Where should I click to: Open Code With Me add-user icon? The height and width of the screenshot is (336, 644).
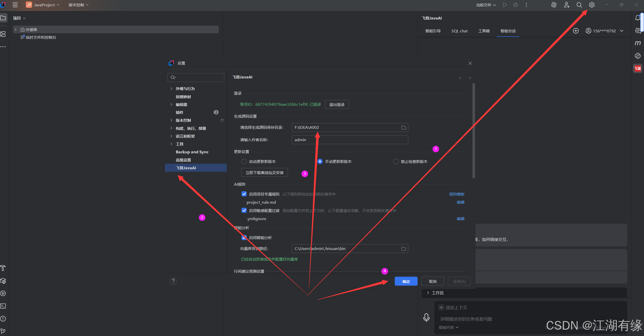pos(567,5)
